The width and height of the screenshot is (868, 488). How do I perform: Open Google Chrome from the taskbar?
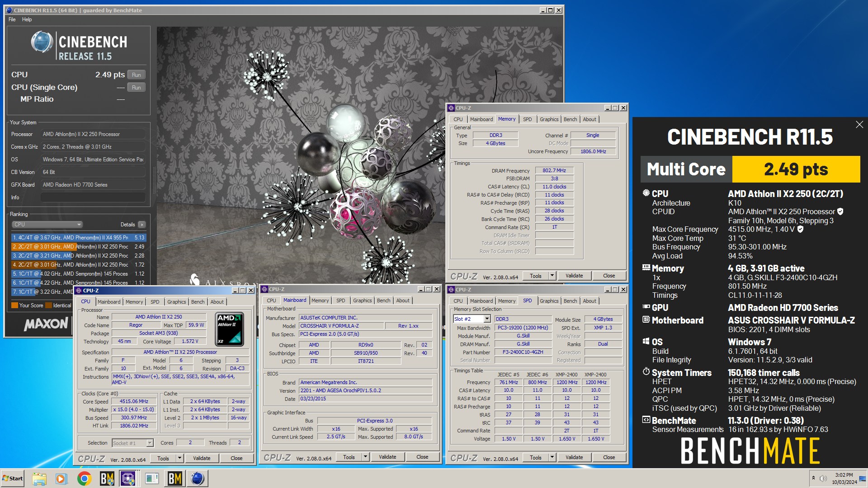[84, 479]
